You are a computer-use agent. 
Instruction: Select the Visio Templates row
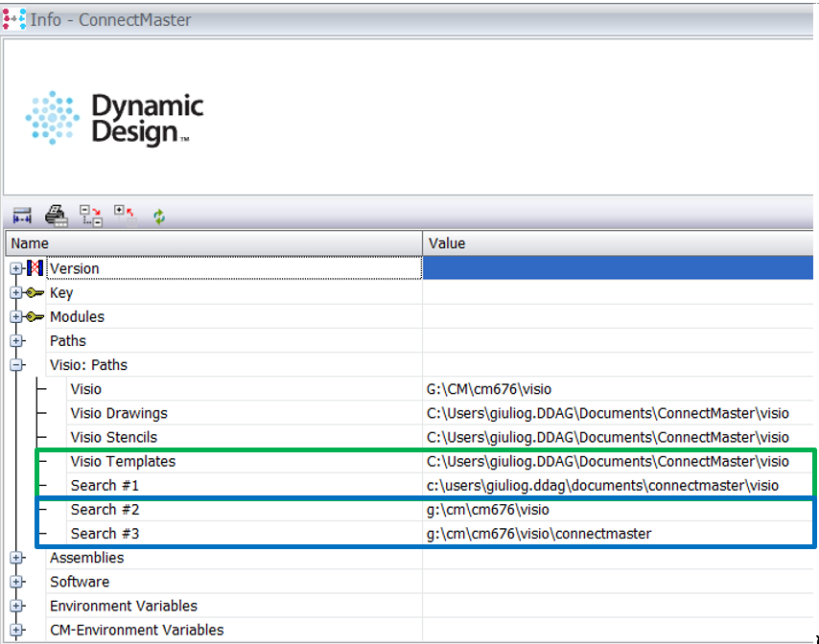tap(123, 461)
